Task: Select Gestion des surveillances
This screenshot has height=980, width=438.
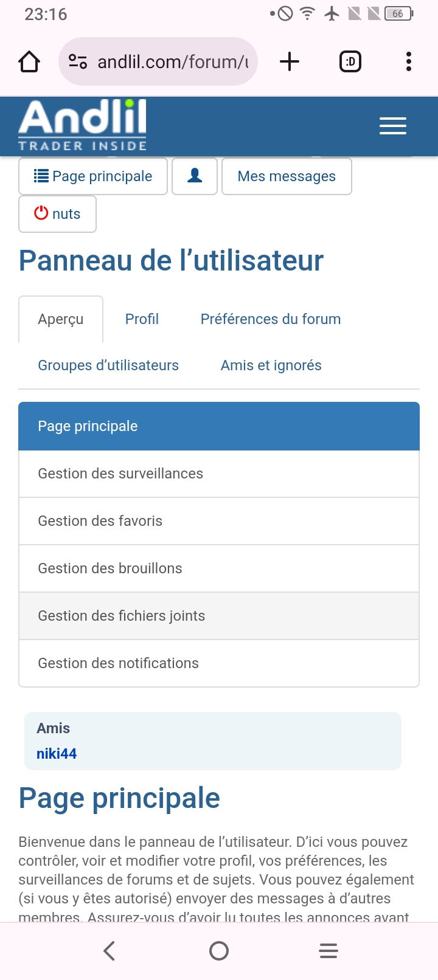Action: (x=120, y=474)
